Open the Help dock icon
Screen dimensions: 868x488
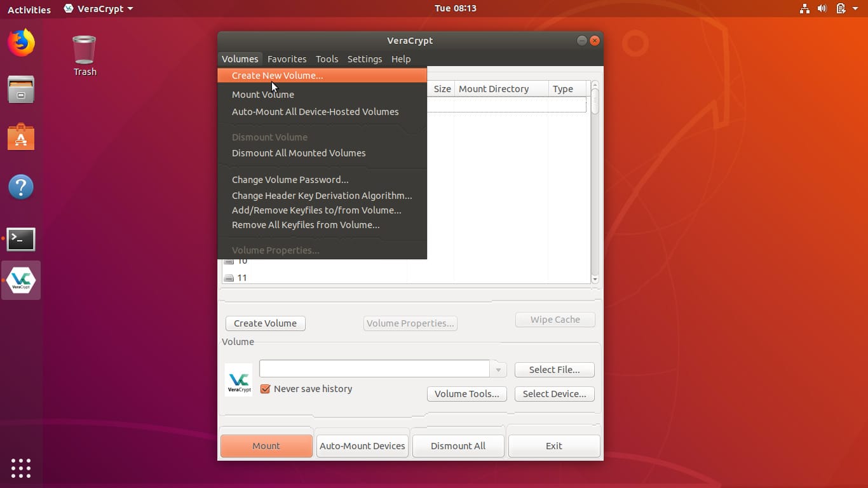coord(21,187)
